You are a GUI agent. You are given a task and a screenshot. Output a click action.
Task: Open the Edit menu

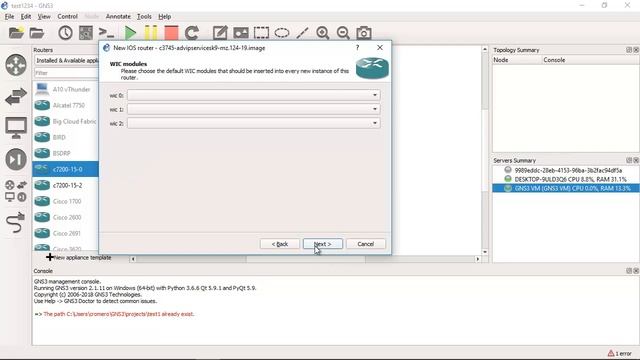click(x=26, y=16)
